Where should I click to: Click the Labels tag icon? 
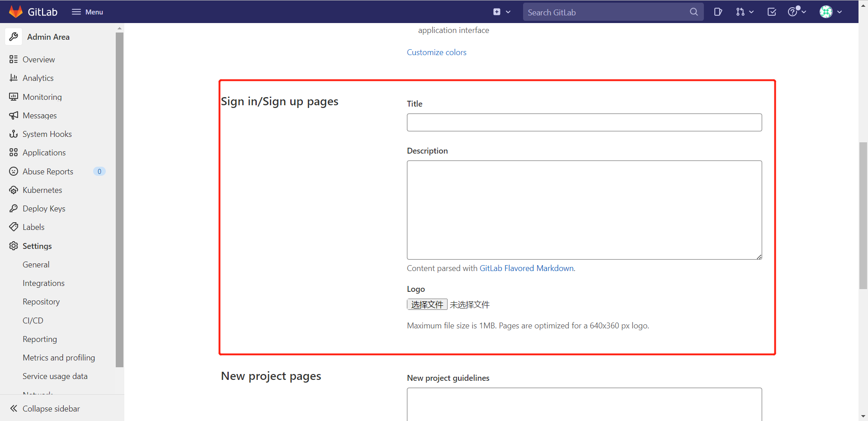(x=14, y=227)
